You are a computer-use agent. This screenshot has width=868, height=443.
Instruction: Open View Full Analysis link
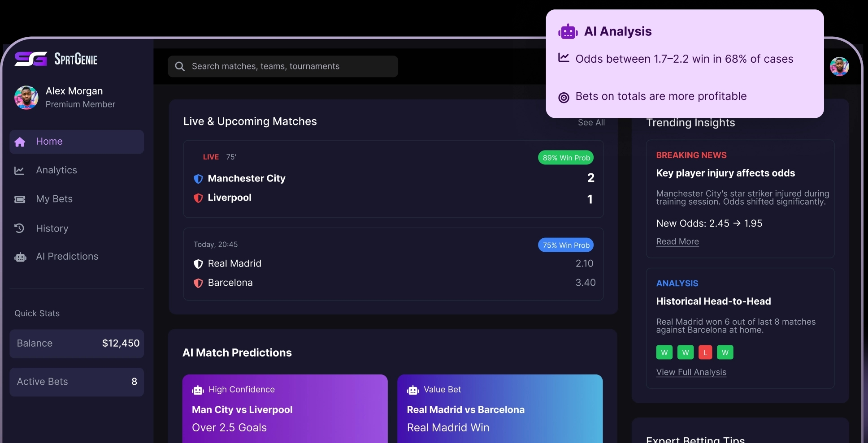click(x=691, y=372)
